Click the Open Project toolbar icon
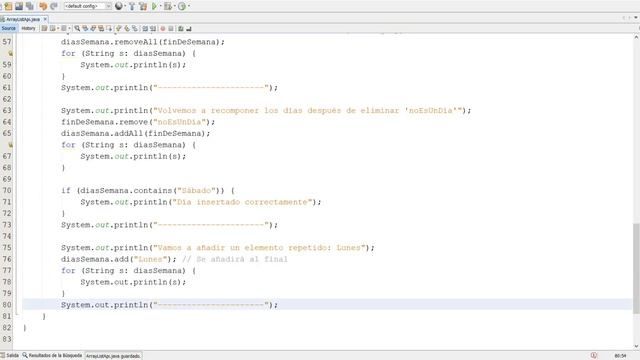This screenshot has height=360, width=640. click(8, 6)
